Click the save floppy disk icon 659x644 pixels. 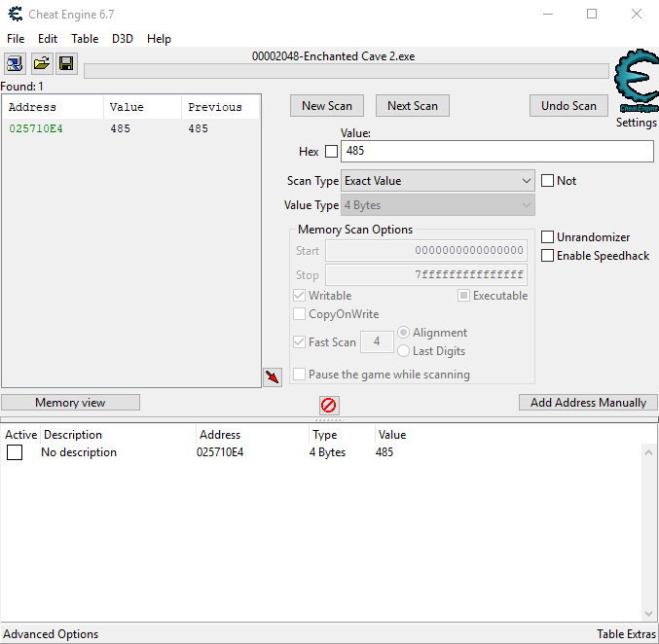[x=66, y=64]
